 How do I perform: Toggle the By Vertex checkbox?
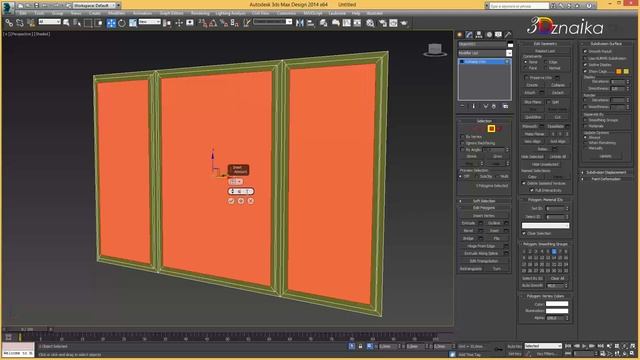point(462,137)
